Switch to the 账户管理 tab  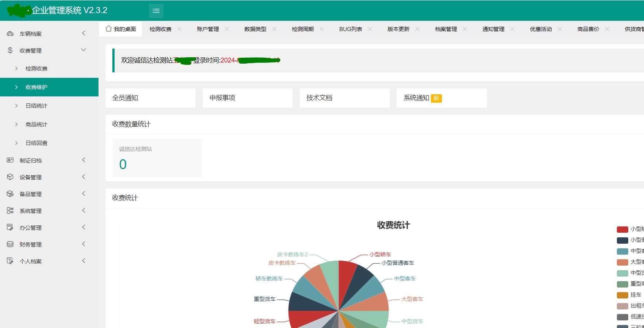click(x=208, y=29)
